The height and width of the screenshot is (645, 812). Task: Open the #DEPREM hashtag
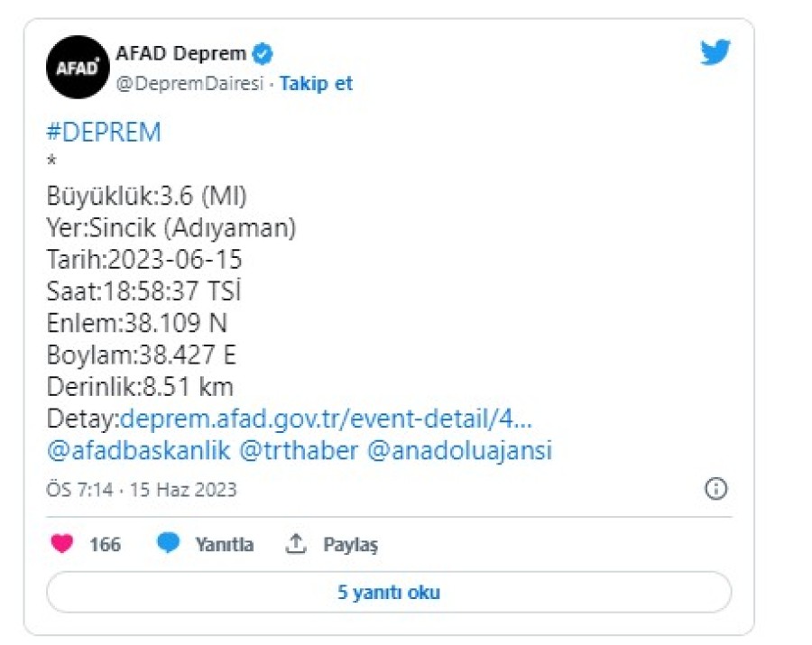103,133
